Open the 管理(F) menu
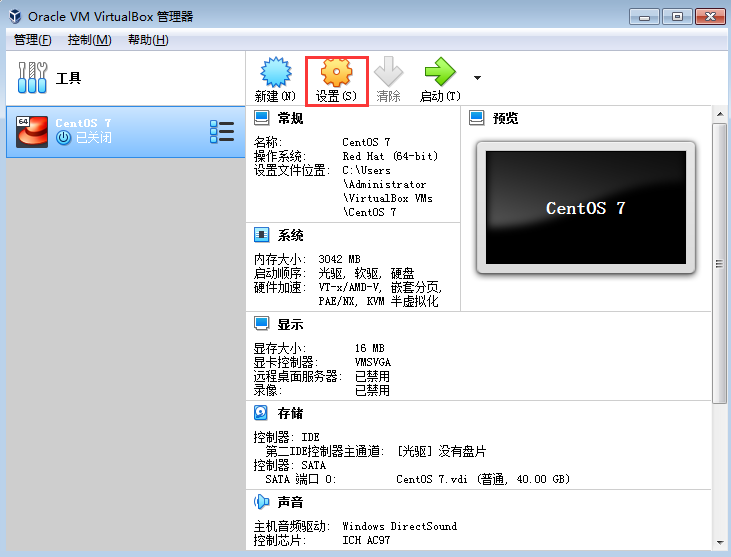 (x=33, y=40)
